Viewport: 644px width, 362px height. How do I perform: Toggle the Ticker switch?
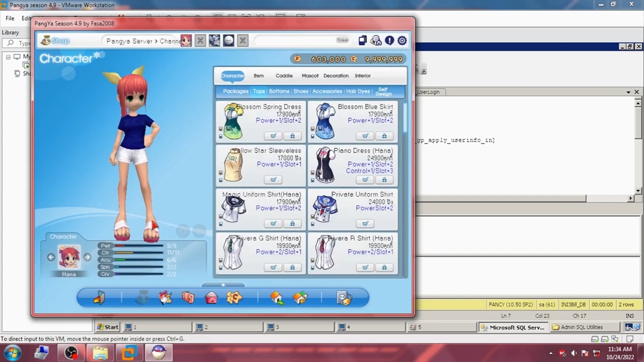click(343, 40)
